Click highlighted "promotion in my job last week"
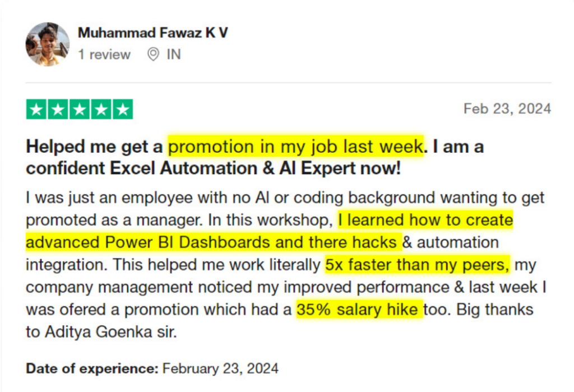 pos(296,147)
